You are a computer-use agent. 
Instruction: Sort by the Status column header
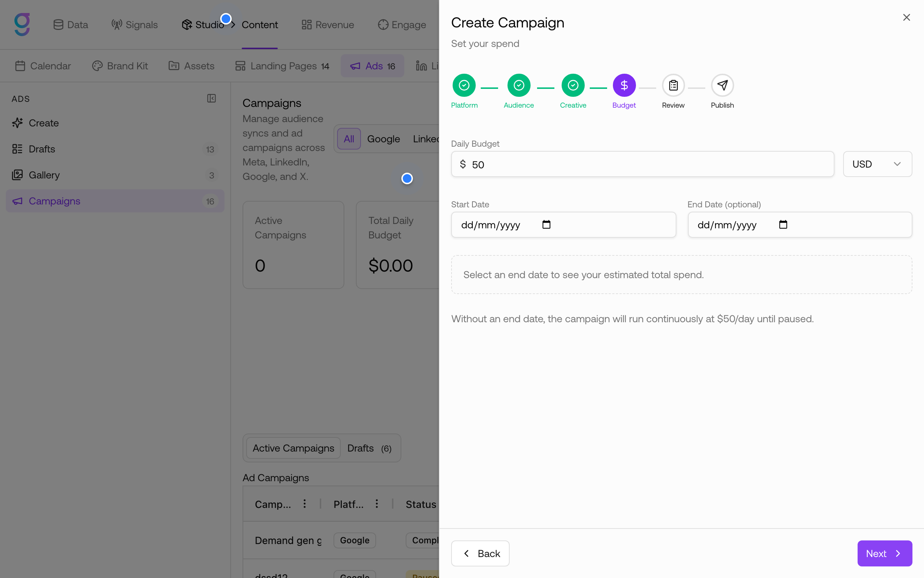(421, 504)
